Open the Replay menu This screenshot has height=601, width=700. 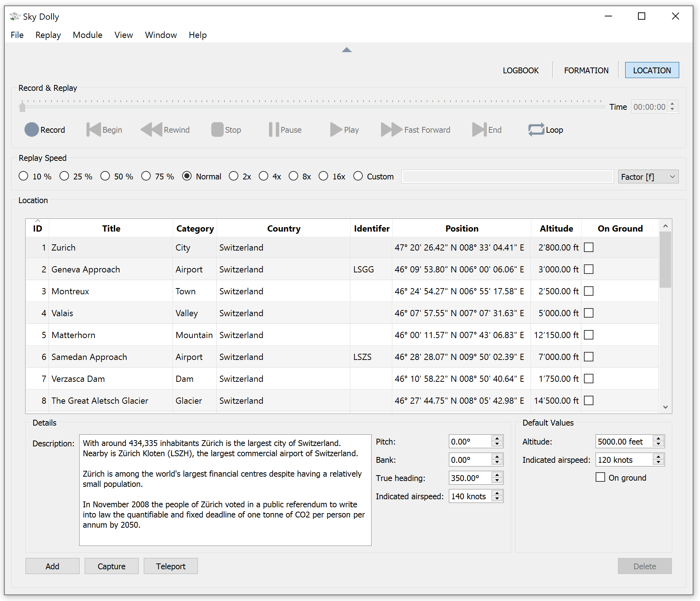coord(48,35)
